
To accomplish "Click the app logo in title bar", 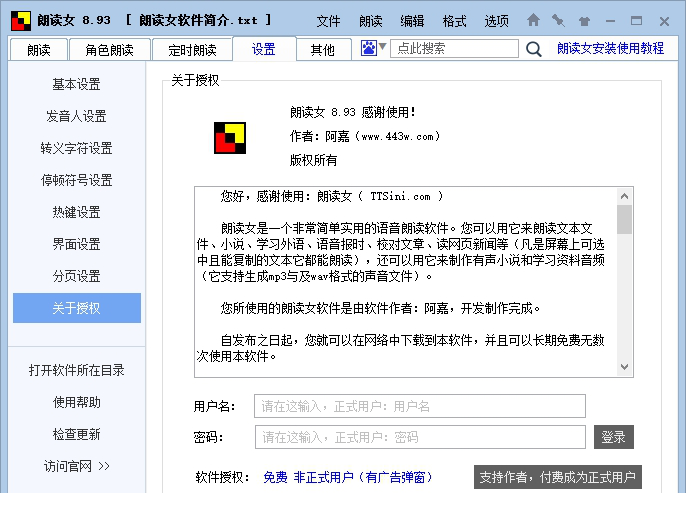I will 21,21.
